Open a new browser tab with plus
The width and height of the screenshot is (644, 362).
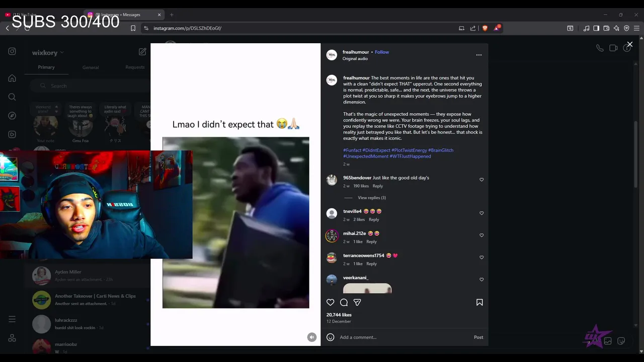pyautogui.click(x=172, y=15)
